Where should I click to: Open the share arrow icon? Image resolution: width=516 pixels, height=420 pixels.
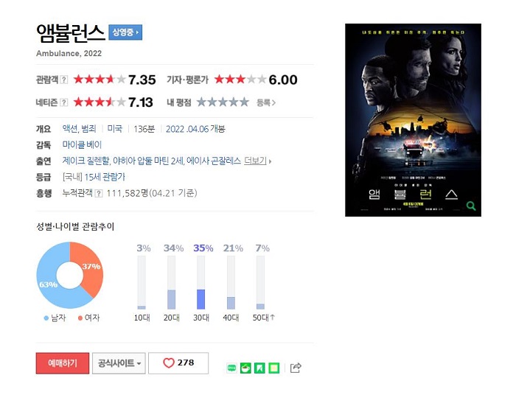pyautogui.click(x=296, y=368)
